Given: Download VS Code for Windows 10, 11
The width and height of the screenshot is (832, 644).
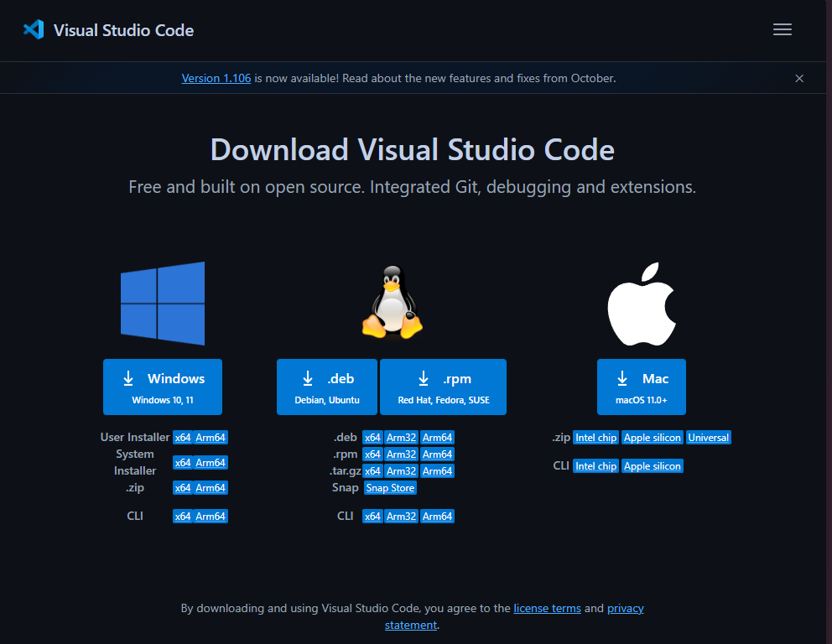Looking at the screenshot, I should [x=163, y=387].
